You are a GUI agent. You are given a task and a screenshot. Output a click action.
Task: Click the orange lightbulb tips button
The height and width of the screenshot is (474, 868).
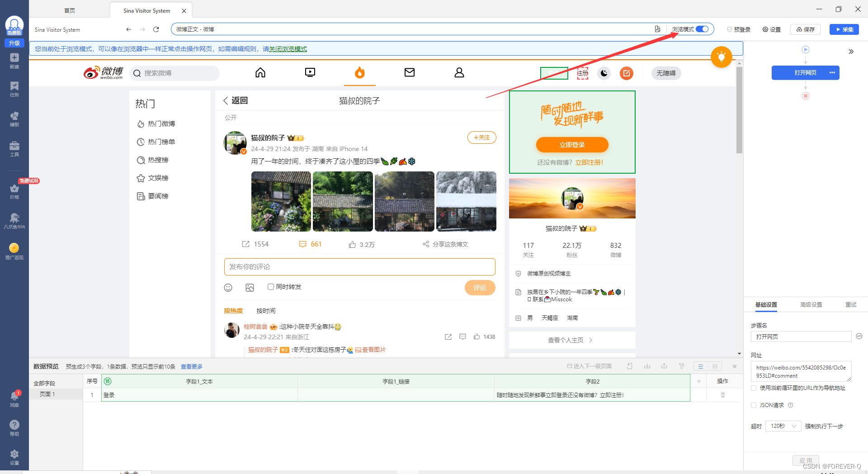coord(722,57)
